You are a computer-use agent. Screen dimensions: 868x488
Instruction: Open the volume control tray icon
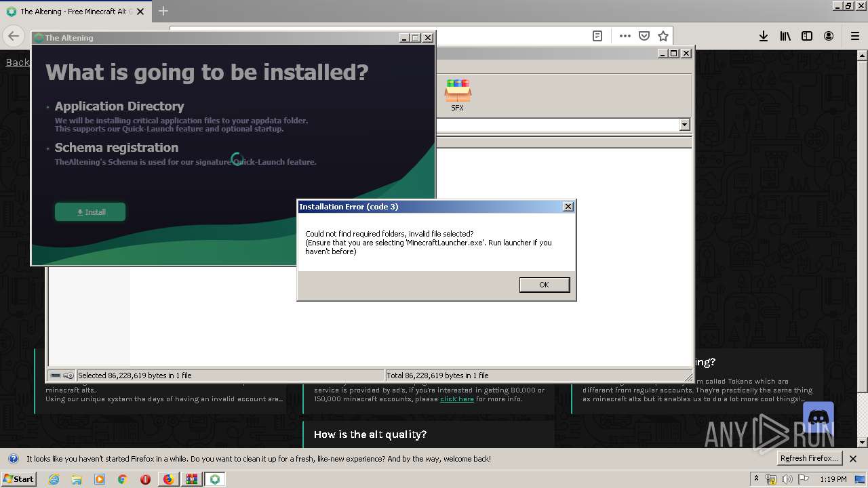pyautogui.click(x=787, y=479)
